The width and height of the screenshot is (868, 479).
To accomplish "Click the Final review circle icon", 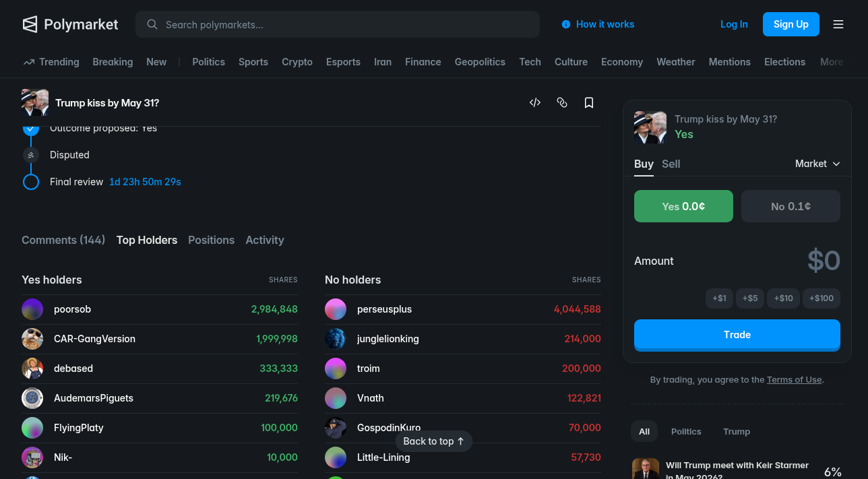I will (x=31, y=182).
